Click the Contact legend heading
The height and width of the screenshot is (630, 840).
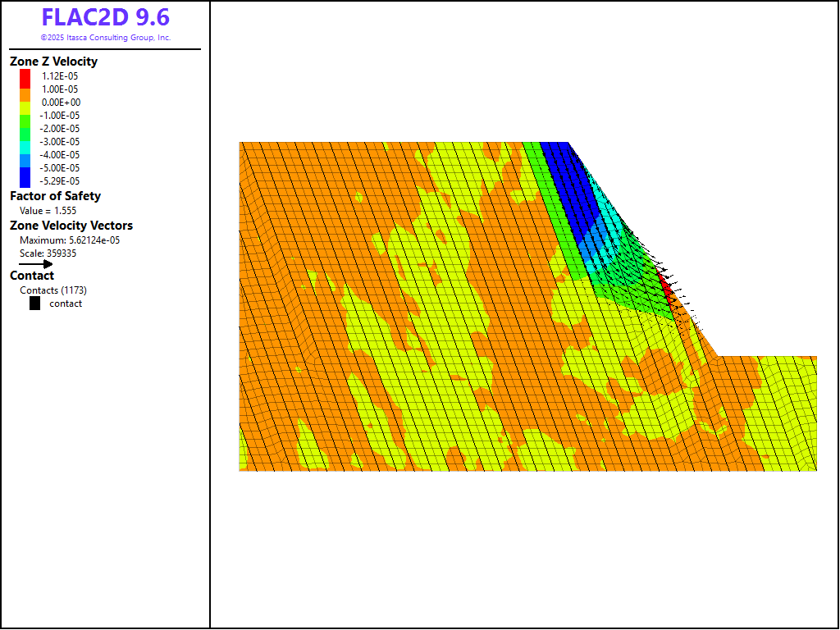[32, 276]
